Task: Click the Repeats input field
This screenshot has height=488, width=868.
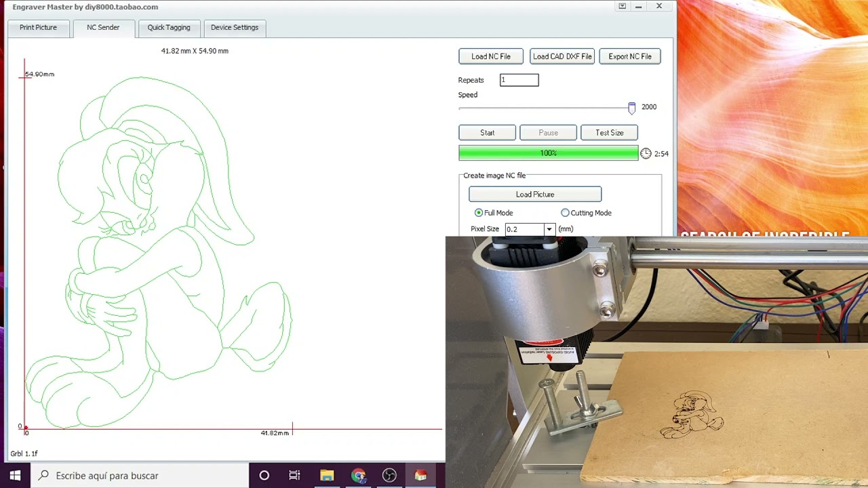Action: coord(519,80)
